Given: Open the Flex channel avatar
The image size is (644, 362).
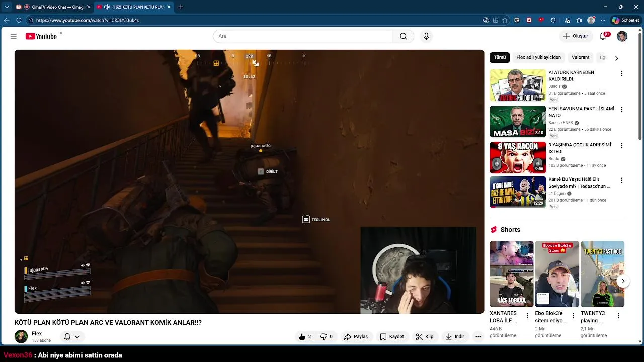Looking at the screenshot, I should point(21,336).
